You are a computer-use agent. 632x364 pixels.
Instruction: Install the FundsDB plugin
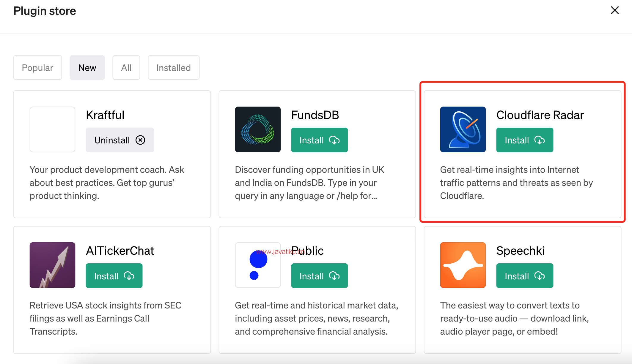pos(320,140)
